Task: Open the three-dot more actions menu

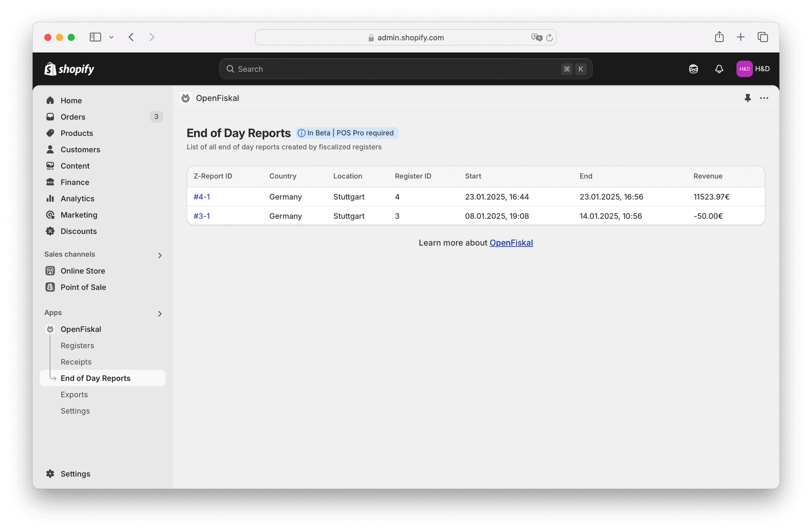Action: pyautogui.click(x=764, y=98)
